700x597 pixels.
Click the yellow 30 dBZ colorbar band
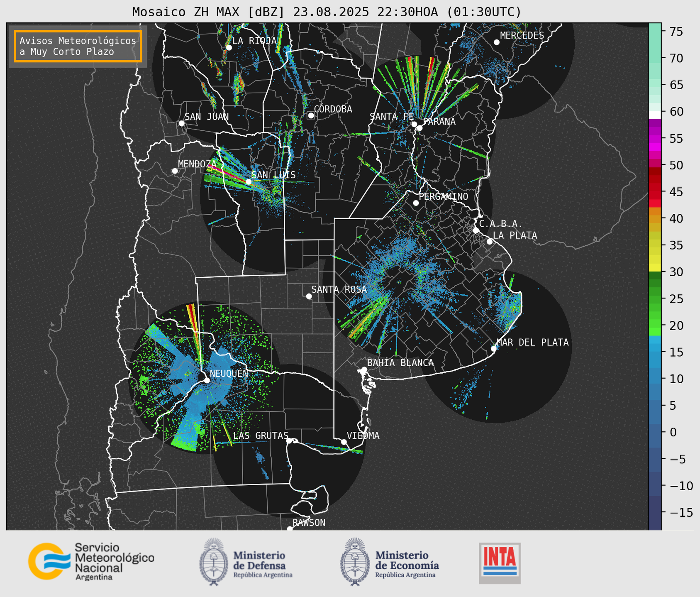pos(654,268)
